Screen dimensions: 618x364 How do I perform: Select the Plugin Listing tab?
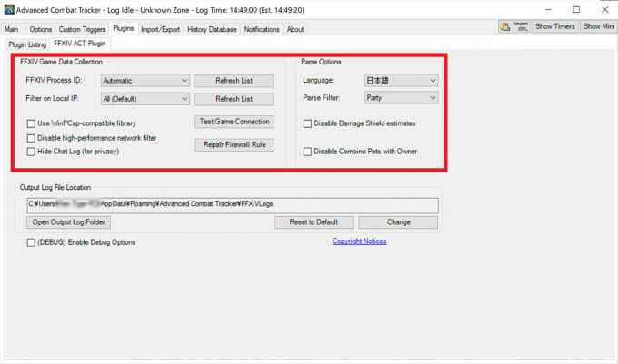click(27, 44)
